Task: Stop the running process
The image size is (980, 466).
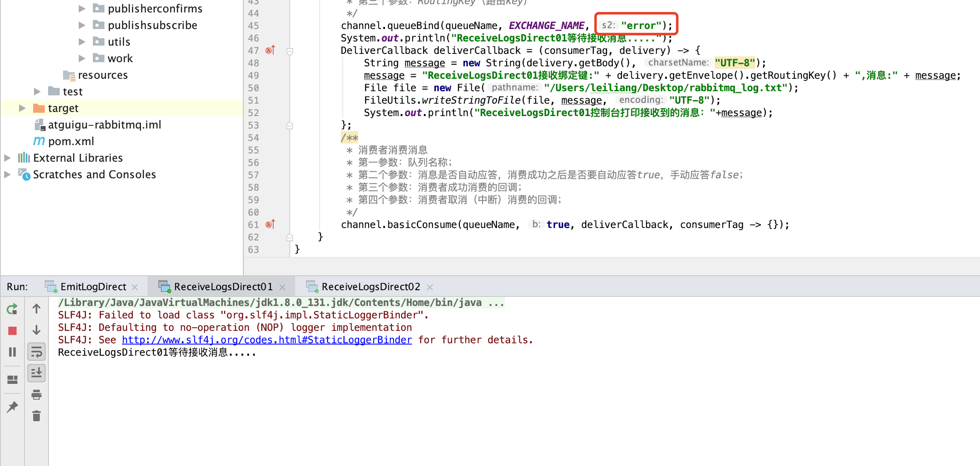Action: click(12, 330)
